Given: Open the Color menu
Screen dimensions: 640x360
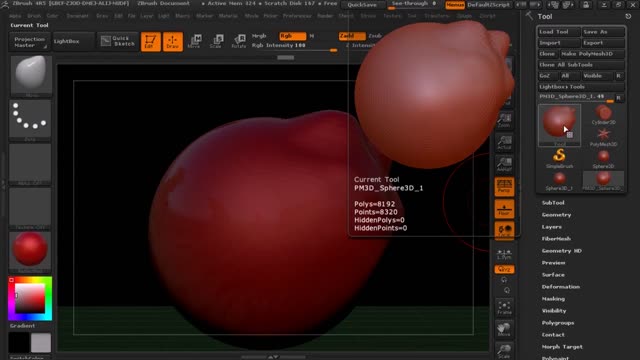Looking at the screenshot, I should click(x=52, y=16).
